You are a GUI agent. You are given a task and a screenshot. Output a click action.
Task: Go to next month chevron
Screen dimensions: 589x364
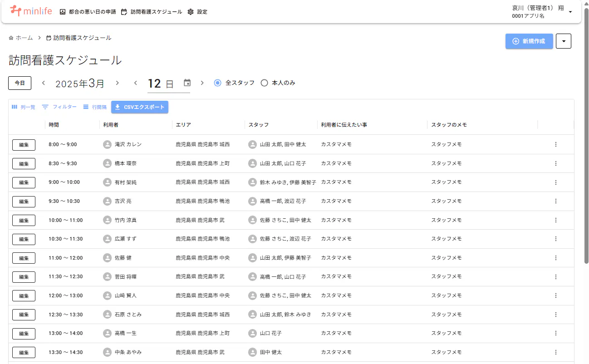117,83
